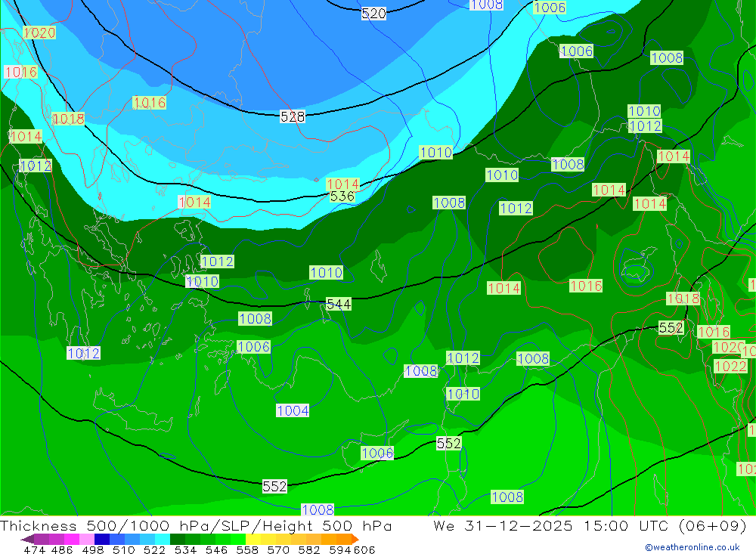Click the legend value 498
This screenshot has width=756, height=554.
click(92, 549)
